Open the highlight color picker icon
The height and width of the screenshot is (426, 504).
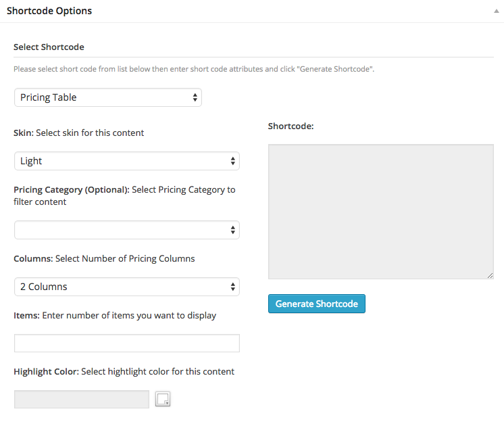click(x=163, y=400)
